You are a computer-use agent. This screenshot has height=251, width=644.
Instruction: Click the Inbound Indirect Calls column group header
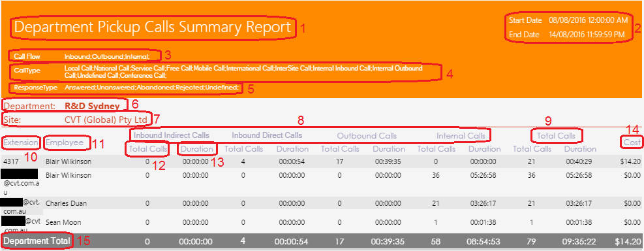tap(172, 135)
